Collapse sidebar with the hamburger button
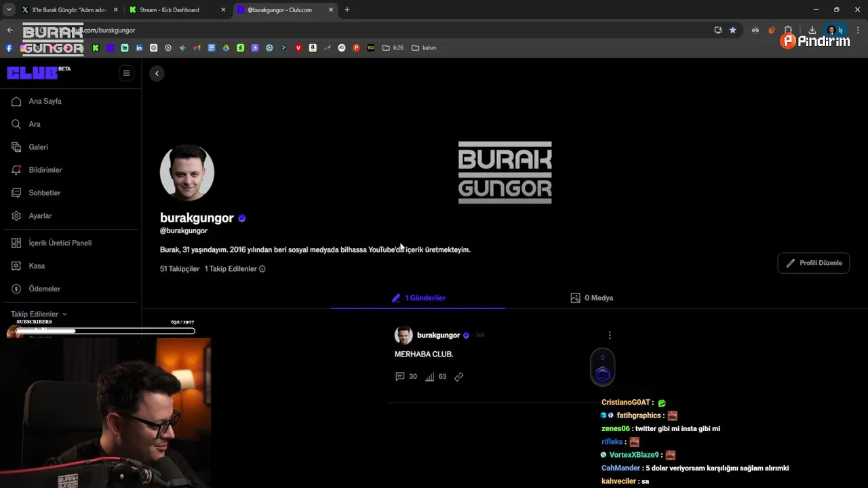 [x=126, y=73]
